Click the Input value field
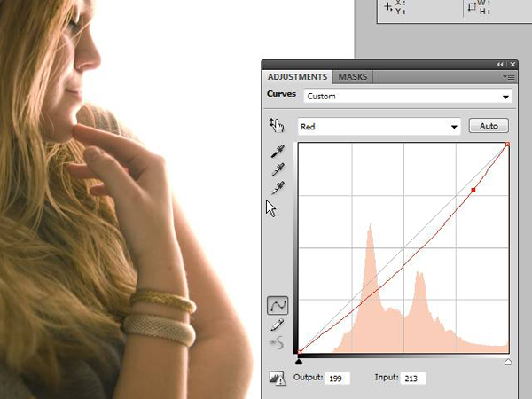The width and height of the screenshot is (532, 399). 413,379
